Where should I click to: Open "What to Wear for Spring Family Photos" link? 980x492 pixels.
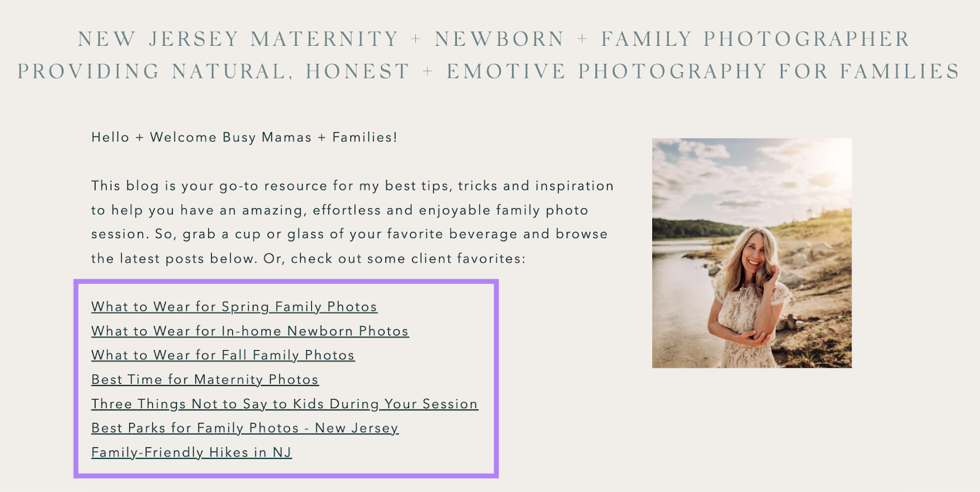[x=233, y=307]
